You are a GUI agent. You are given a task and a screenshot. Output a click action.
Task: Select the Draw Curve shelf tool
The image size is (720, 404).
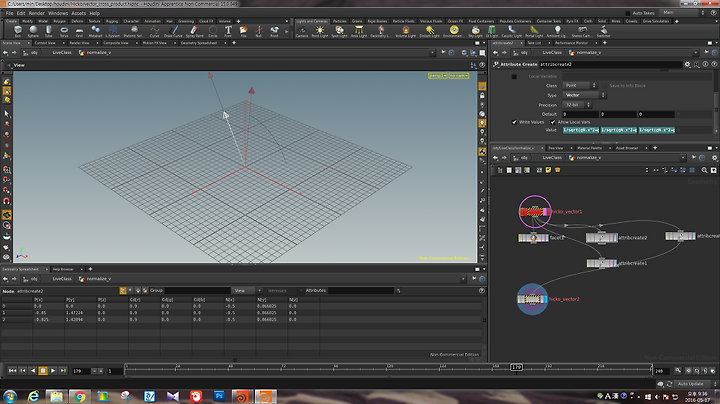click(173, 31)
